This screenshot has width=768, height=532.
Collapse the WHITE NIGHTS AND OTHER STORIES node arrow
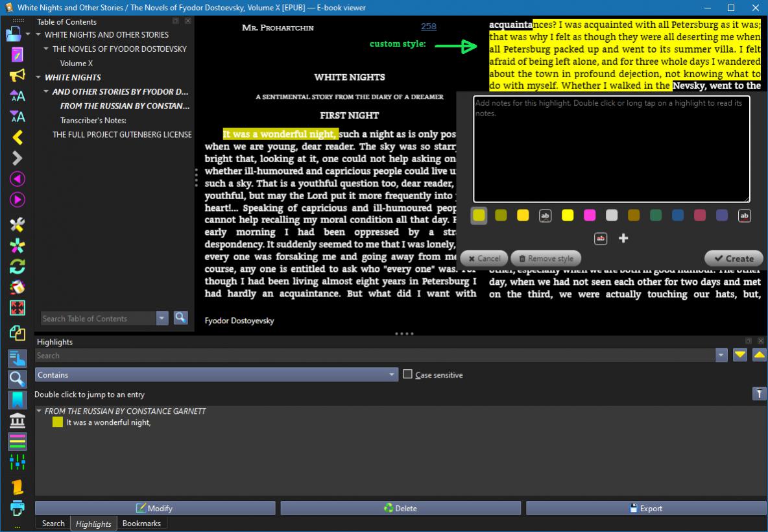pyautogui.click(x=39, y=35)
